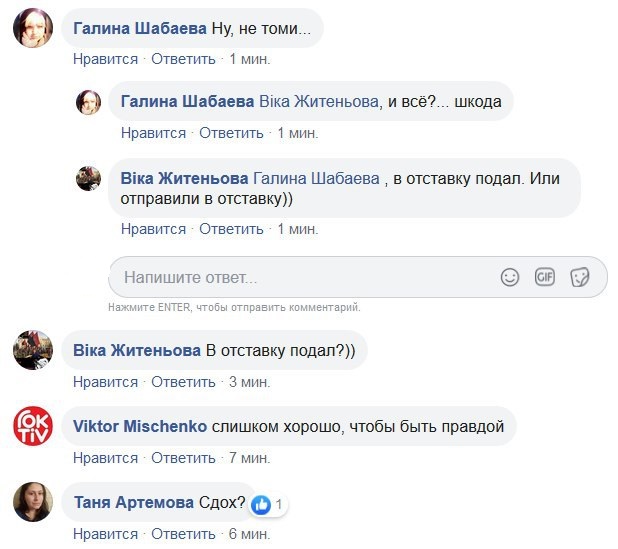This screenshot has width=618, height=549.
Task: Click the mentioned name Галина Шабаева in reply
Action: click(x=316, y=178)
